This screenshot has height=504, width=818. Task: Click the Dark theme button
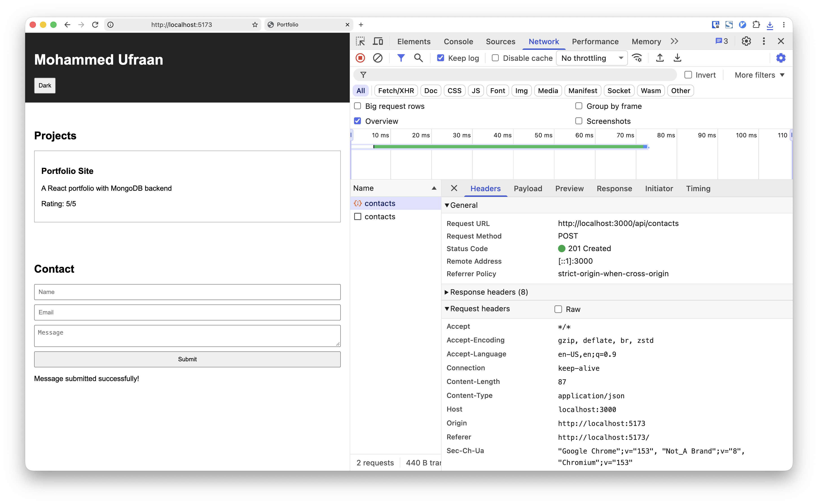pos(45,86)
